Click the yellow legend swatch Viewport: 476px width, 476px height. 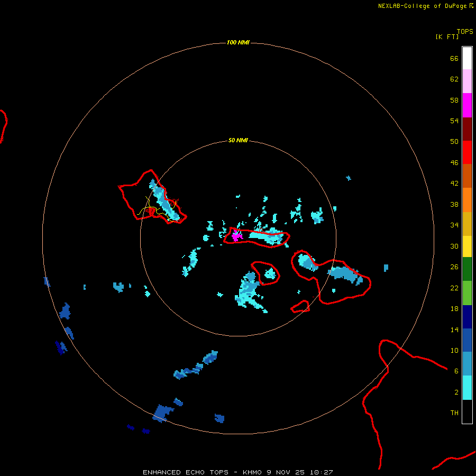pos(467,246)
